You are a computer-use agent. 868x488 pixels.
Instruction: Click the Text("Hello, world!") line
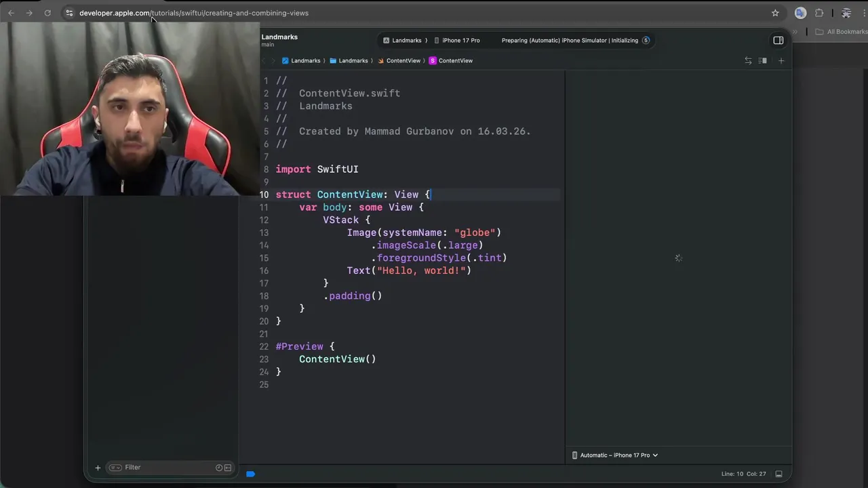coord(409,270)
